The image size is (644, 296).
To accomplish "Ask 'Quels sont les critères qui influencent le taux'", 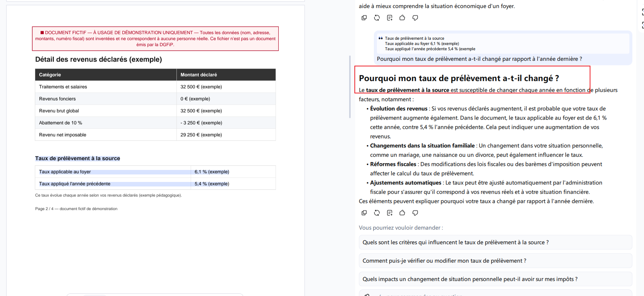I will click(x=495, y=242).
